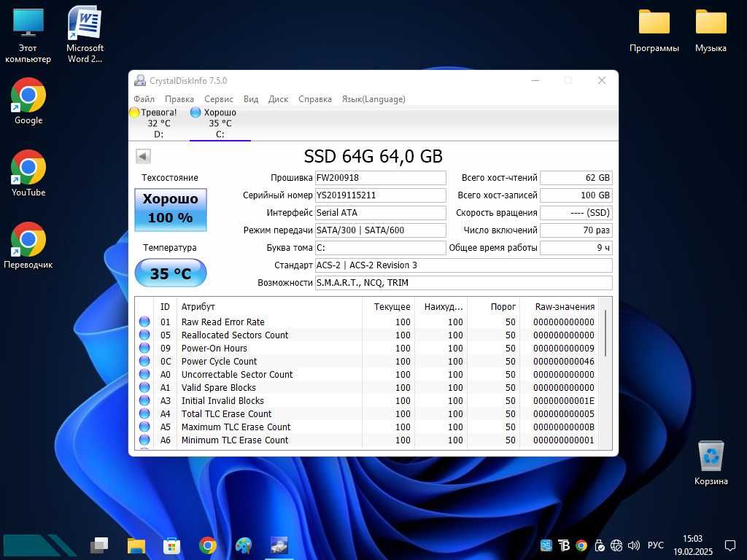Click the Стандарт field ACS-2 Revision 3
The height and width of the screenshot is (560, 747).
(463, 265)
